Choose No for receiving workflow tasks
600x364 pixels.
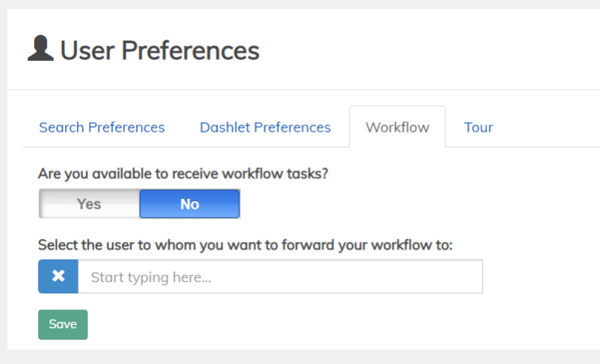[189, 204]
